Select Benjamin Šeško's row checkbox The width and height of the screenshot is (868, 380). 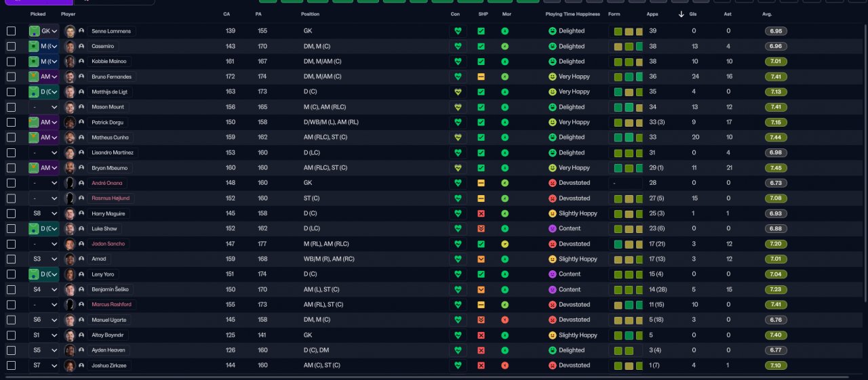tap(11, 289)
